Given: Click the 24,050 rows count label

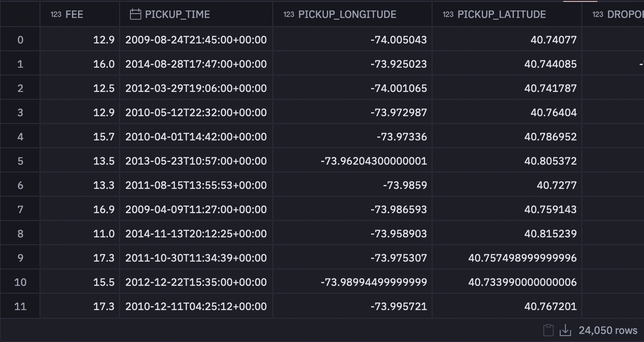Looking at the screenshot, I should click(608, 330).
